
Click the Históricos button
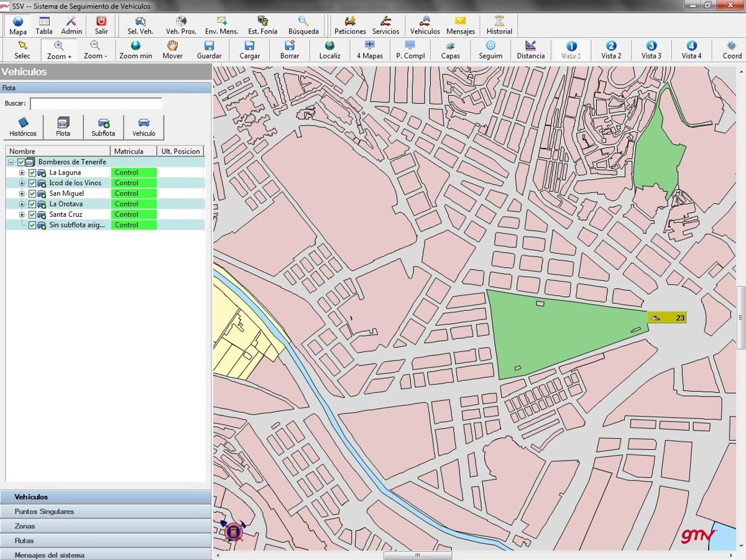23,127
